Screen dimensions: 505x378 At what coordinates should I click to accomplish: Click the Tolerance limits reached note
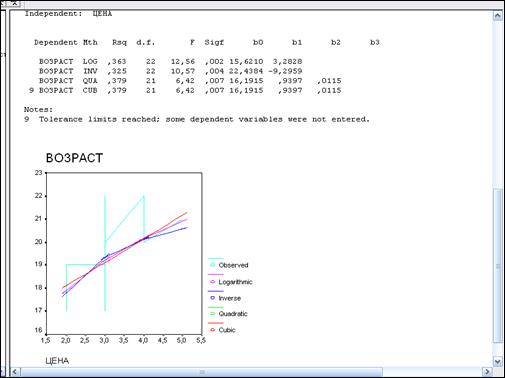point(197,119)
